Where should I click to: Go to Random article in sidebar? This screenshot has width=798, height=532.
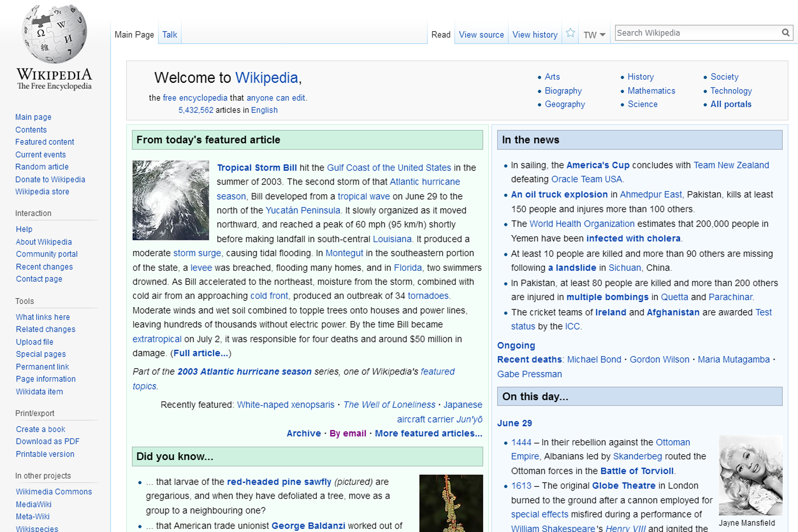point(42,167)
